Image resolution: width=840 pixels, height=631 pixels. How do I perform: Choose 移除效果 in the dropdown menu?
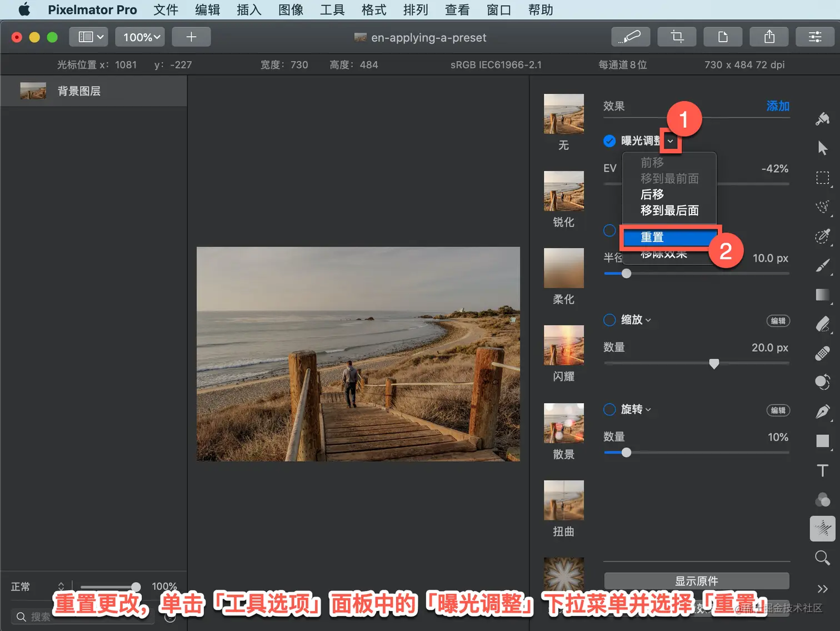pos(664,255)
